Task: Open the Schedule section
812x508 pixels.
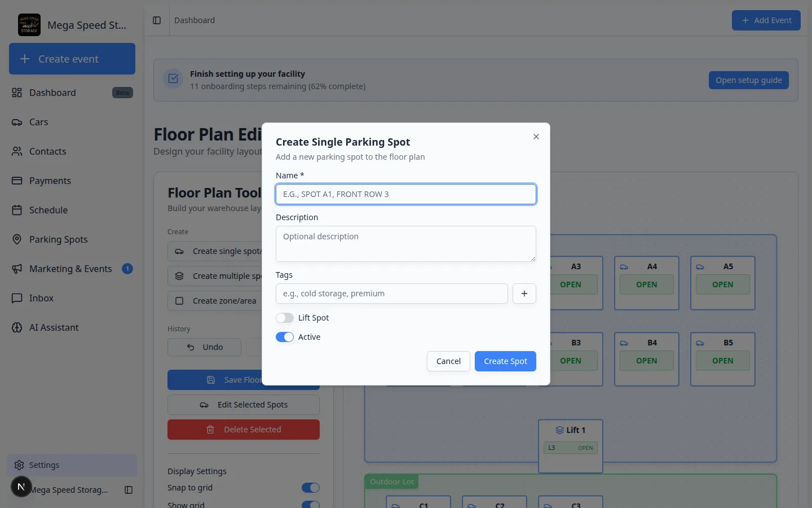Action: coord(72,210)
